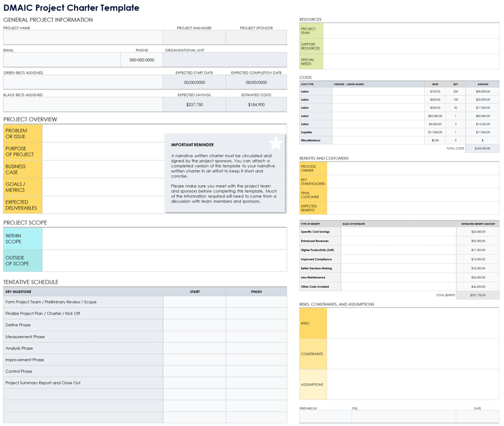Select the PROJECT TEAM resources cell

311,30
